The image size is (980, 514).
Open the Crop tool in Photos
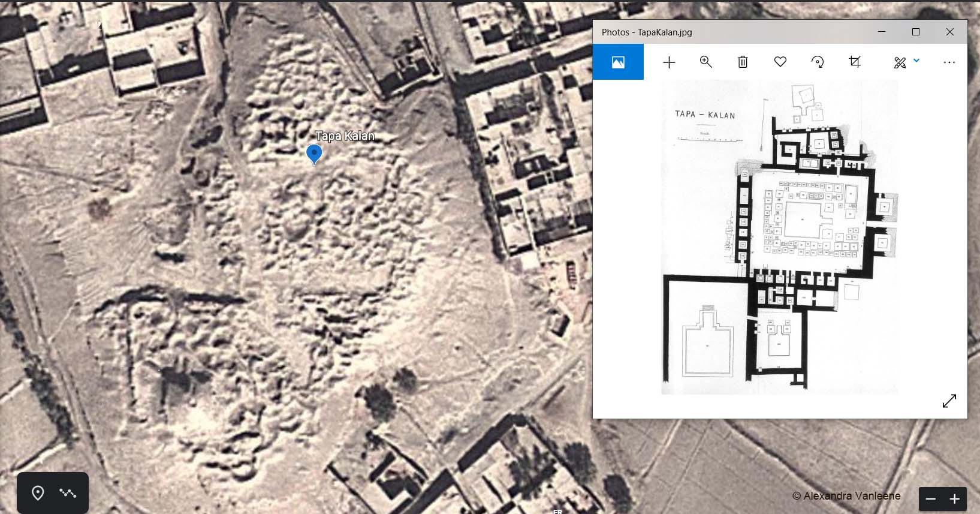(855, 62)
